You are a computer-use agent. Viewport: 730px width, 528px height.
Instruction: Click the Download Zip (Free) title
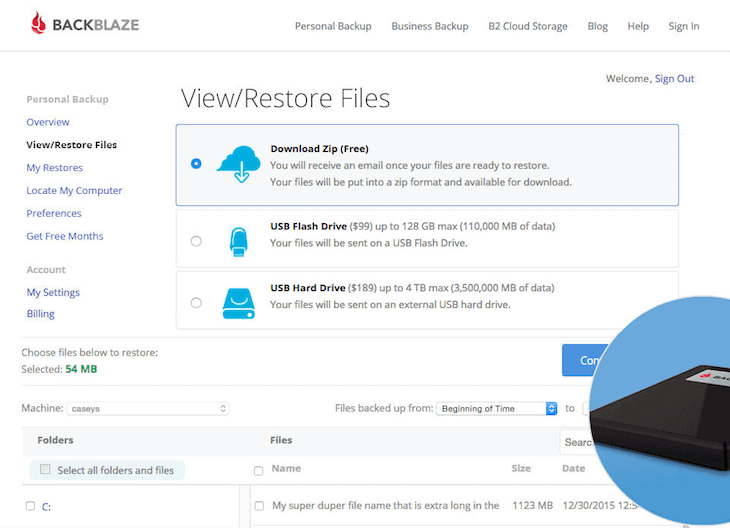pyautogui.click(x=319, y=149)
